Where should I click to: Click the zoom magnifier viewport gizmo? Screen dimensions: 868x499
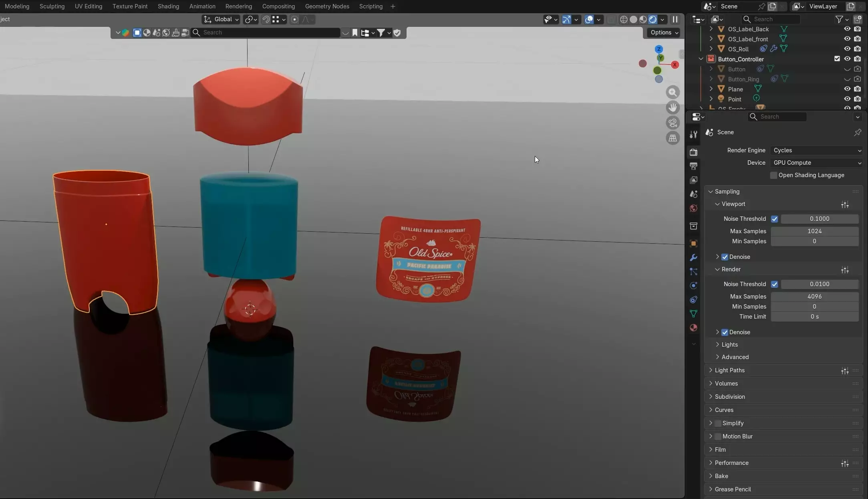(673, 92)
